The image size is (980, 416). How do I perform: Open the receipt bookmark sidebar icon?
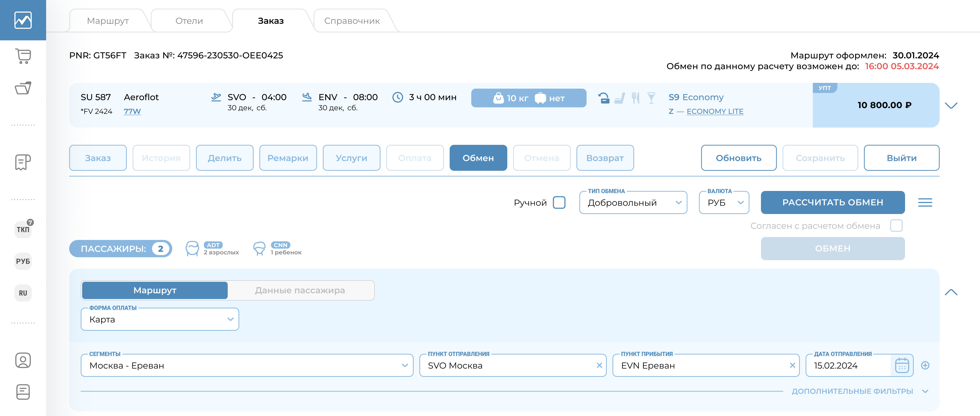23,162
